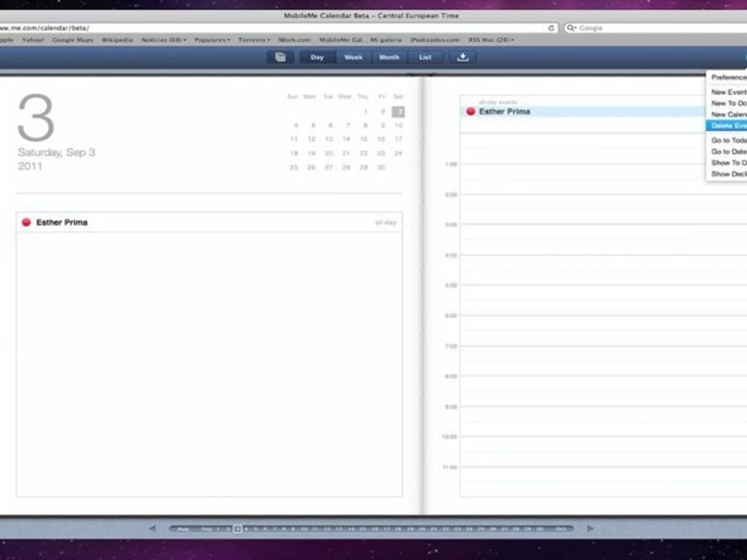Select Esther Prima entry on left page

click(209, 222)
